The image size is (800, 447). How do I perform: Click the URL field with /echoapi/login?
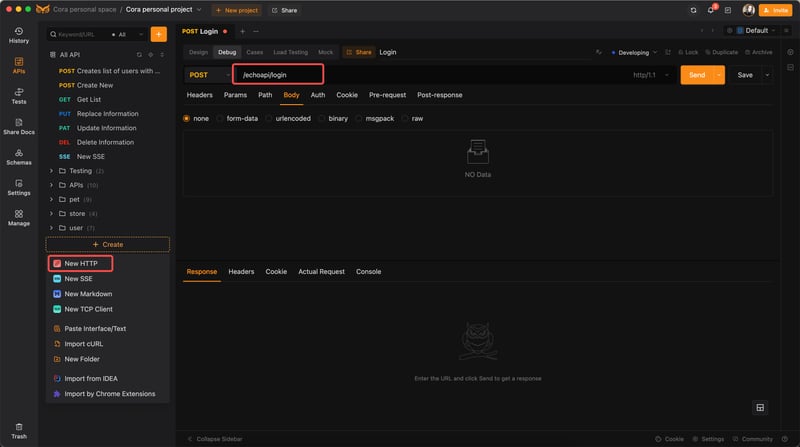279,74
